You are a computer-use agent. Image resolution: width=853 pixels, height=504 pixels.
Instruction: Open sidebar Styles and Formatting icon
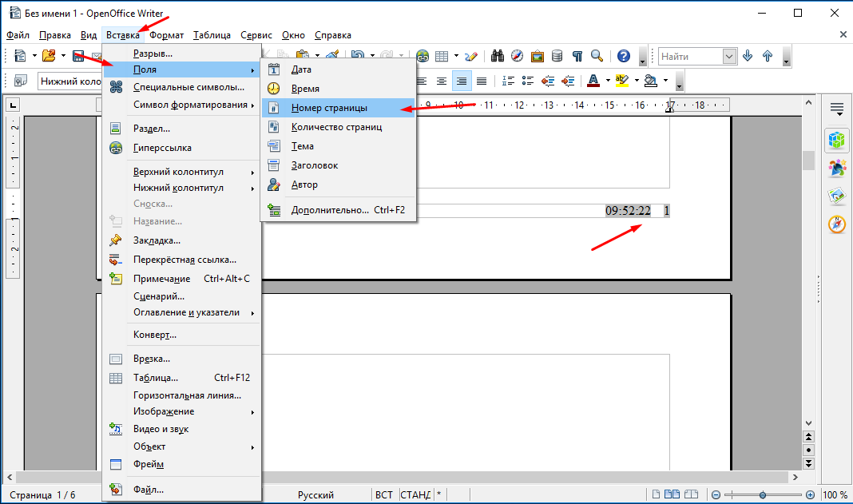[x=837, y=169]
